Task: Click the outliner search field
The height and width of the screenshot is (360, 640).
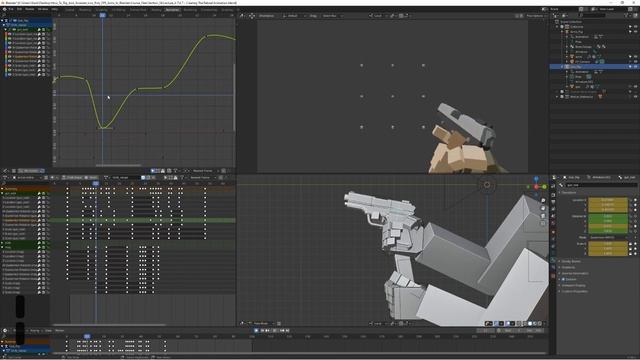Action: (592, 16)
